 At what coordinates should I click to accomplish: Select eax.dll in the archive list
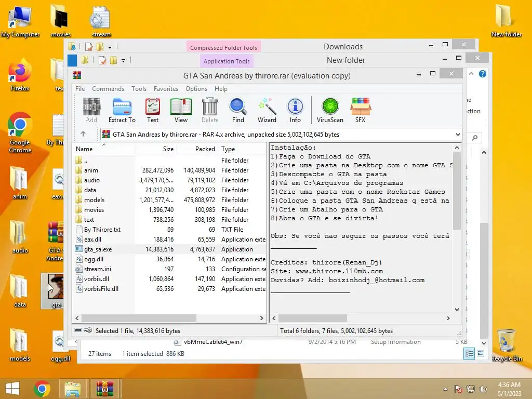pyautogui.click(x=169, y=239)
